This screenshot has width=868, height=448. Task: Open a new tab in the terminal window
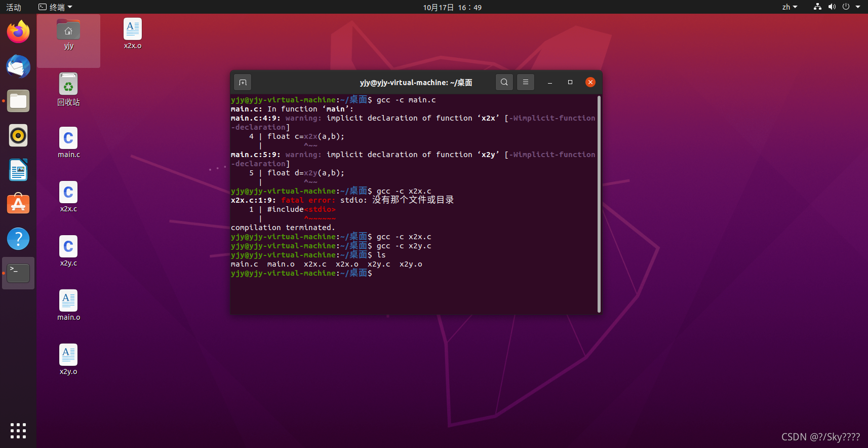coord(243,82)
